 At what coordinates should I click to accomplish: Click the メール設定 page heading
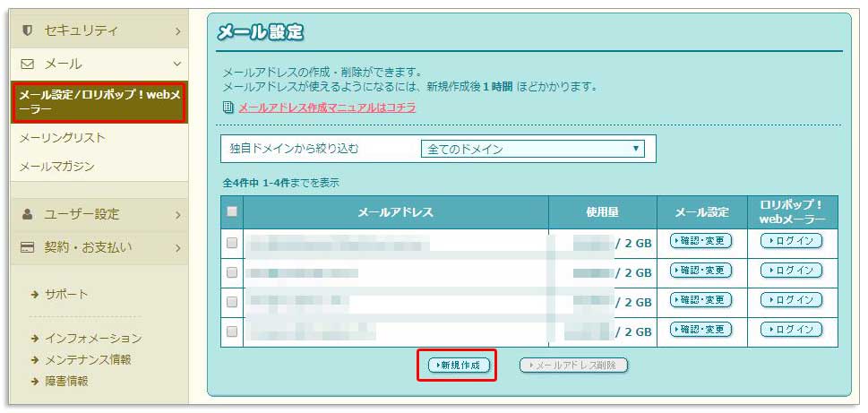261,32
